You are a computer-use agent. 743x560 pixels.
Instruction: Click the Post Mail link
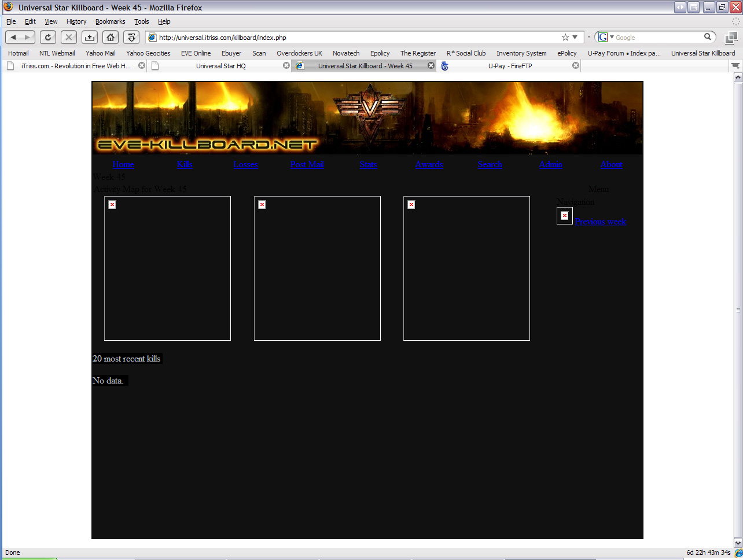coord(307,164)
